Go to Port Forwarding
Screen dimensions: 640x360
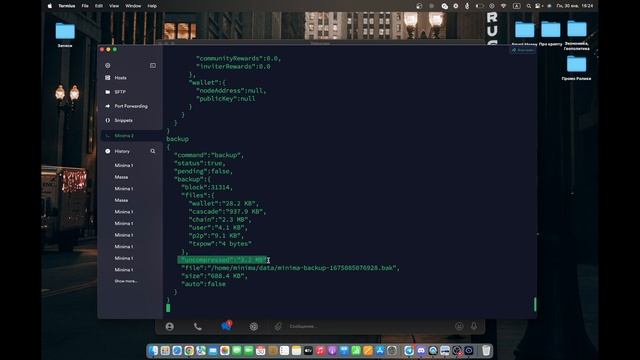(x=132, y=106)
